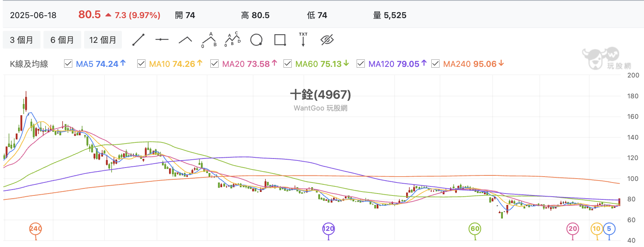Switch chart range to 6 個月
The height and width of the screenshot is (247, 644).
[x=62, y=40]
